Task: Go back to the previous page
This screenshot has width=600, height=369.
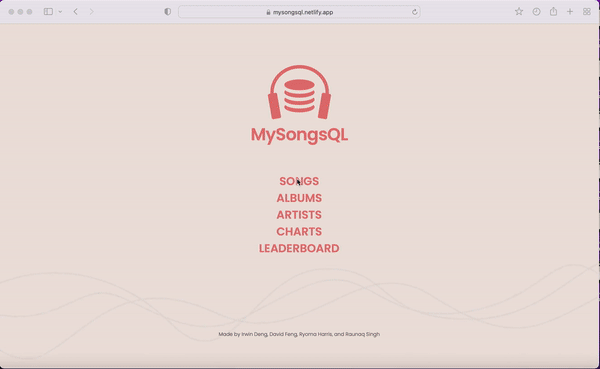Action: pos(76,12)
